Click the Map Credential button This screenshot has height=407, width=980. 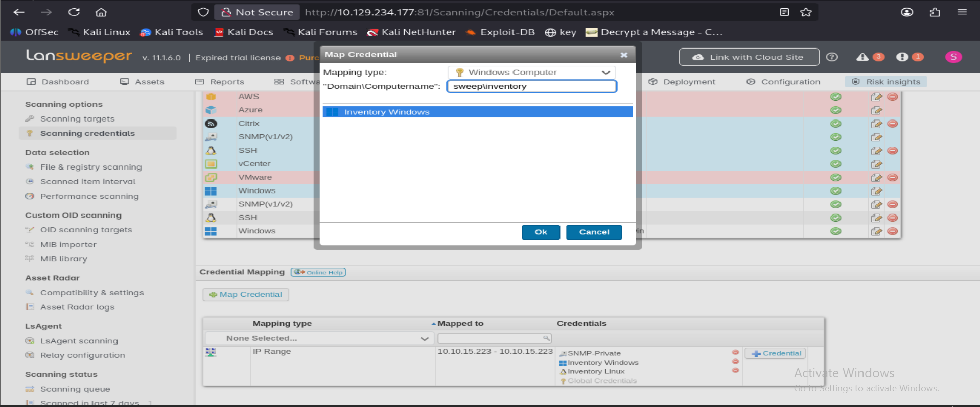pos(246,294)
